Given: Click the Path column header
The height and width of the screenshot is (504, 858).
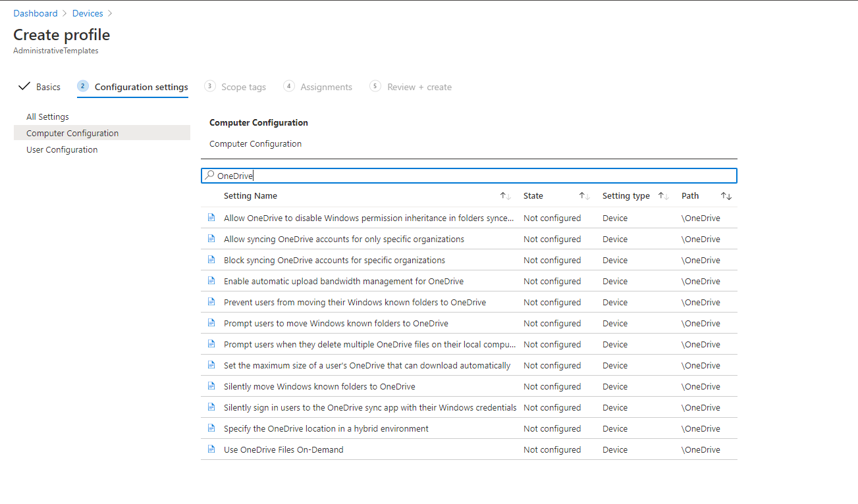Looking at the screenshot, I should 690,195.
